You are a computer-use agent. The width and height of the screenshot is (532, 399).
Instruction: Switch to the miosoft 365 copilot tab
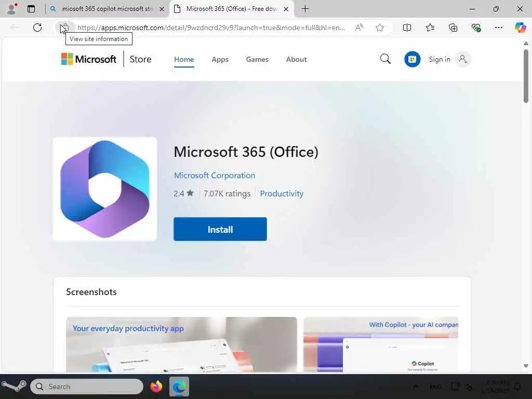107,9
